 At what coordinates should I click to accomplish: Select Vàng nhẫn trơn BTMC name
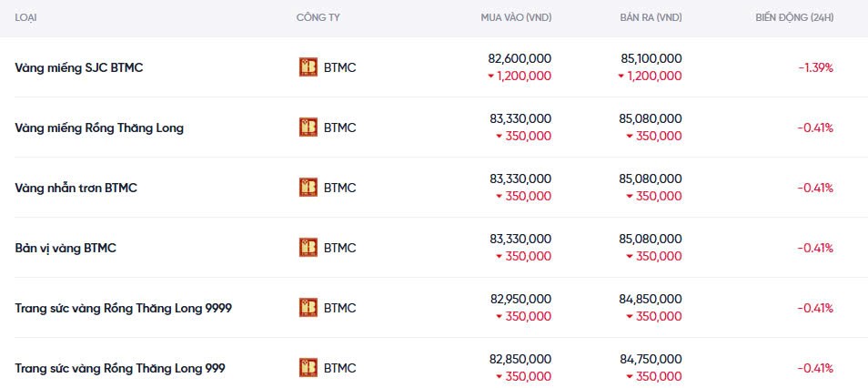pyautogui.click(x=76, y=188)
